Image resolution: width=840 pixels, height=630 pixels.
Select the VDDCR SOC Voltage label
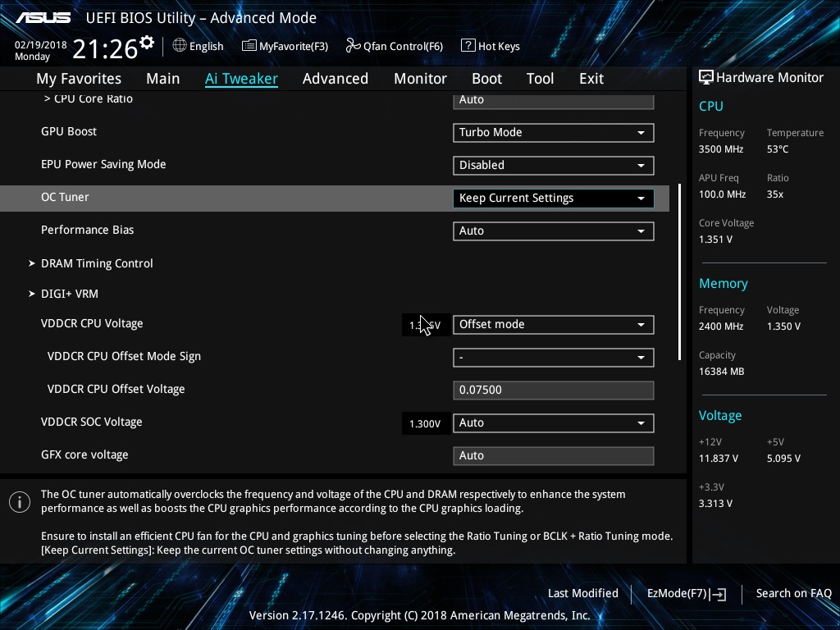pyautogui.click(x=92, y=422)
